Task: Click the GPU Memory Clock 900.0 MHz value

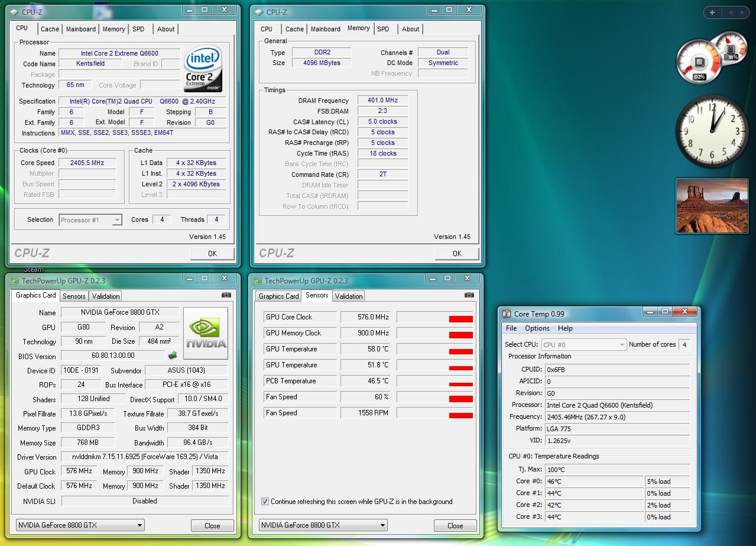Action: [366, 333]
